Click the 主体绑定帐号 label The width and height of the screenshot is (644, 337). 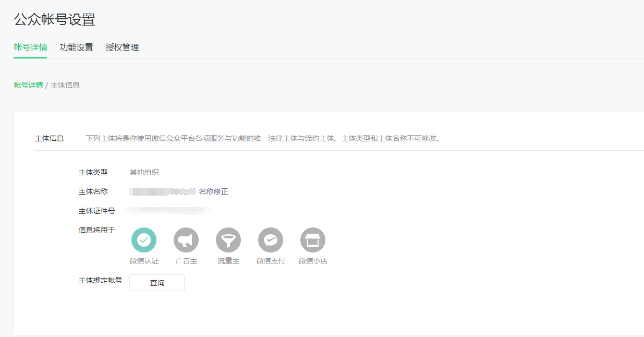pyautogui.click(x=101, y=280)
